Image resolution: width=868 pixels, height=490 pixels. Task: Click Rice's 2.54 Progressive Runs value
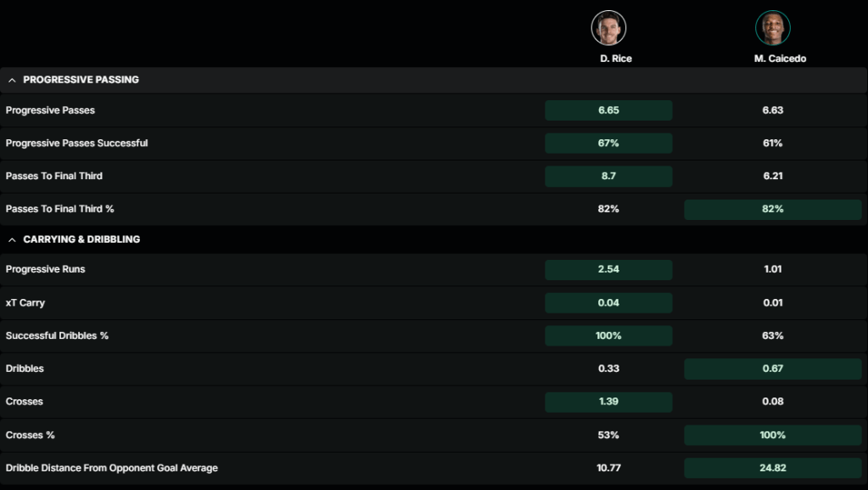(608, 269)
